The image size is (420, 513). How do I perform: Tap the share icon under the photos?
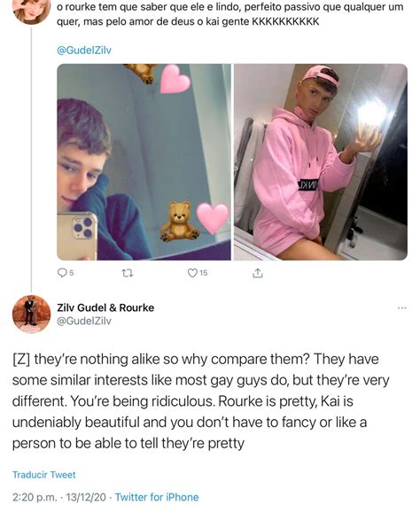tap(258, 273)
